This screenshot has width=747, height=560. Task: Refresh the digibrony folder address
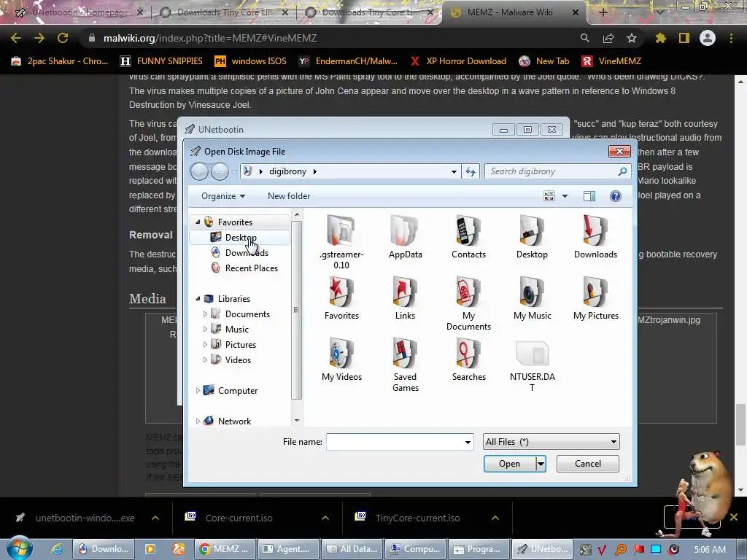pyautogui.click(x=471, y=171)
